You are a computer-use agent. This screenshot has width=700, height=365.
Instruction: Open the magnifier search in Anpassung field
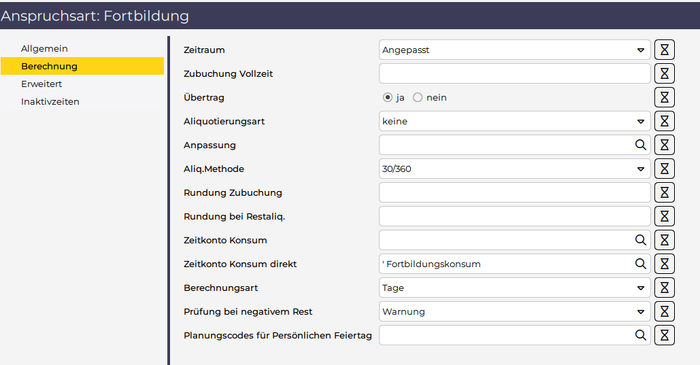[640, 145]
